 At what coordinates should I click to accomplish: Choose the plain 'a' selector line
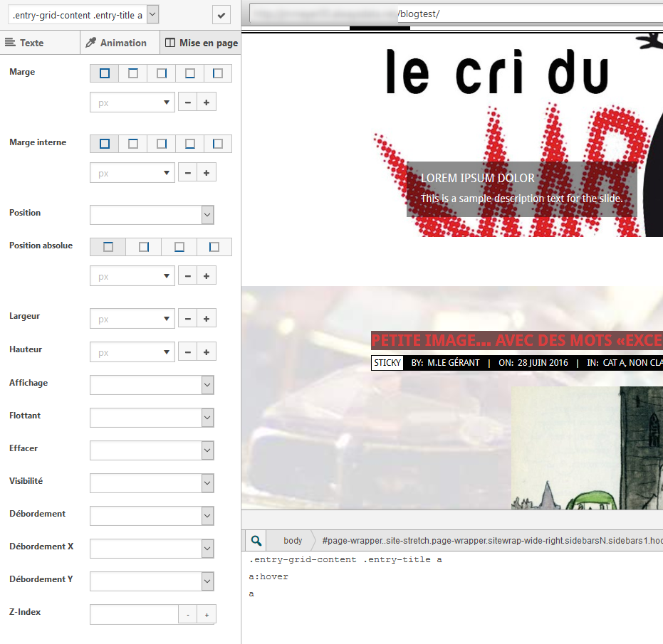[251, 593]
